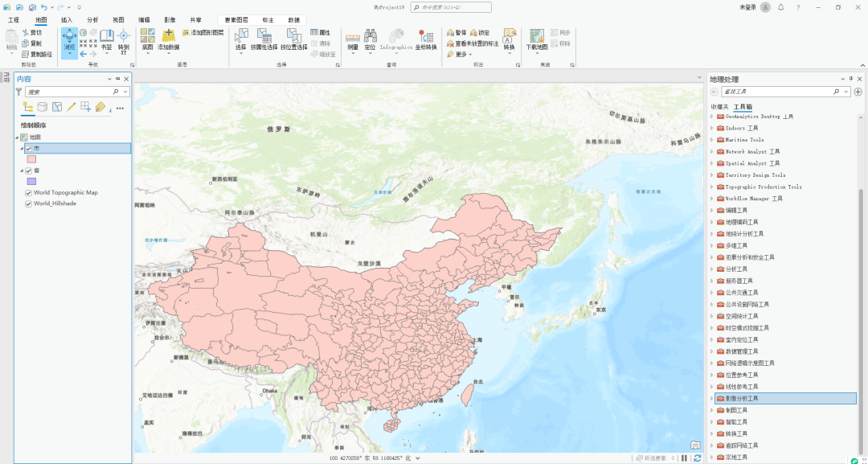Image resolution: width=868 pixels, height=464 pixels.
Task: Click the Measure (测量) tool
Action: click(352, 41)
